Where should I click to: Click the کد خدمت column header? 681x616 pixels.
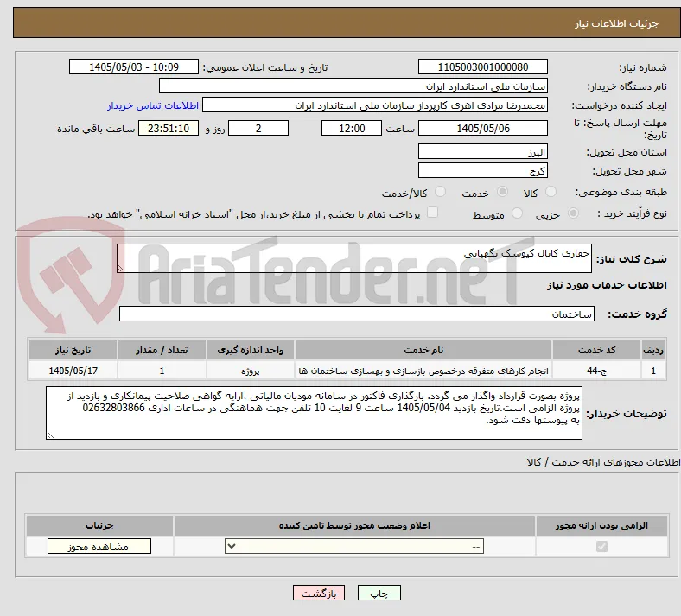[x=597, y=350]
